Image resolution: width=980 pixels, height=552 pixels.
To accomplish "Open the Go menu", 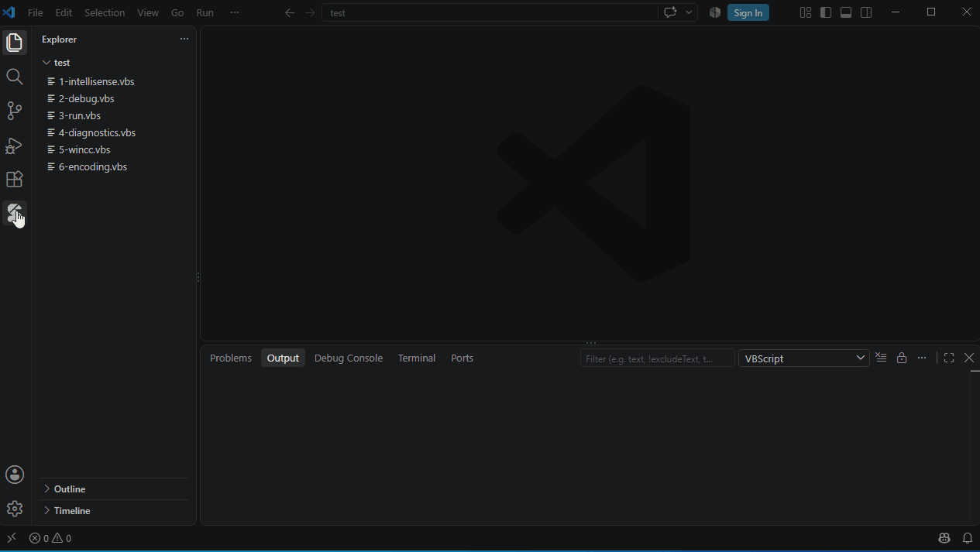I will (x=177, y=12).
